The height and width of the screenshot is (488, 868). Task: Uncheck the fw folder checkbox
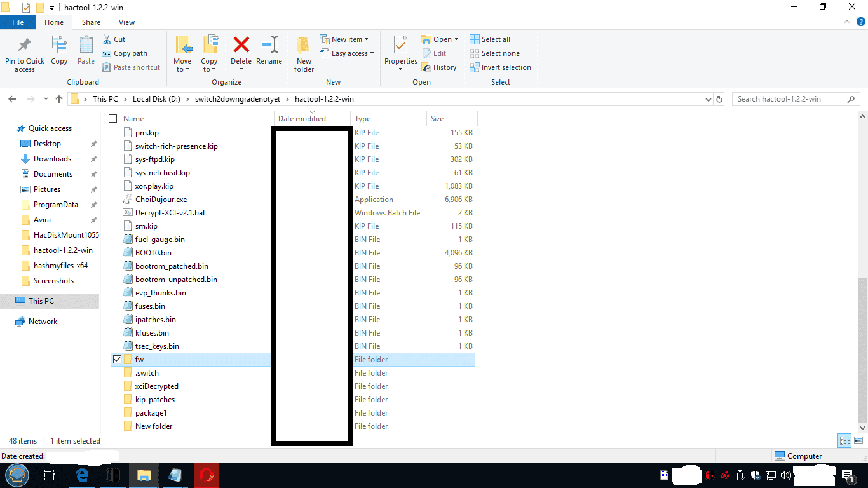tap(117, 360)
